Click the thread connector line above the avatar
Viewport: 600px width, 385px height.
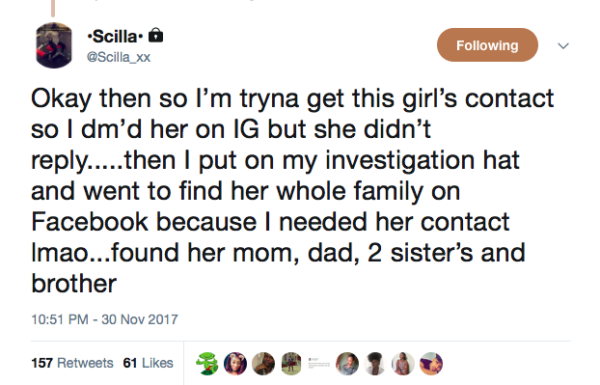point(53,8)
